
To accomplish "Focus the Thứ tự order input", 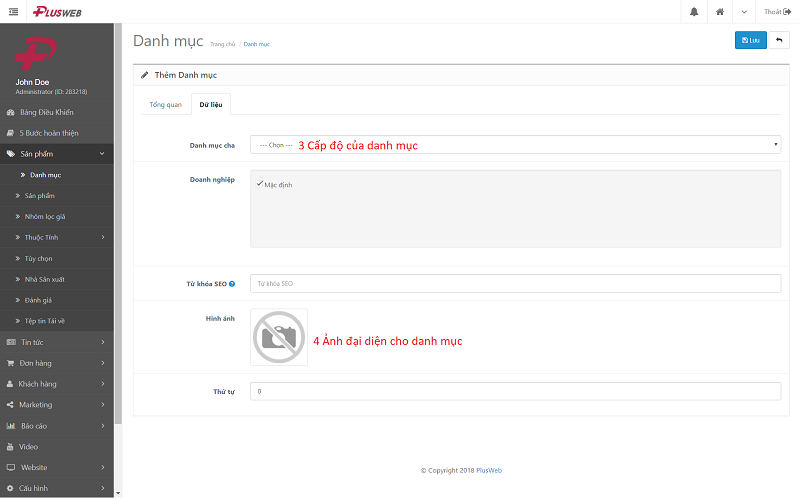I will point(515,391).
